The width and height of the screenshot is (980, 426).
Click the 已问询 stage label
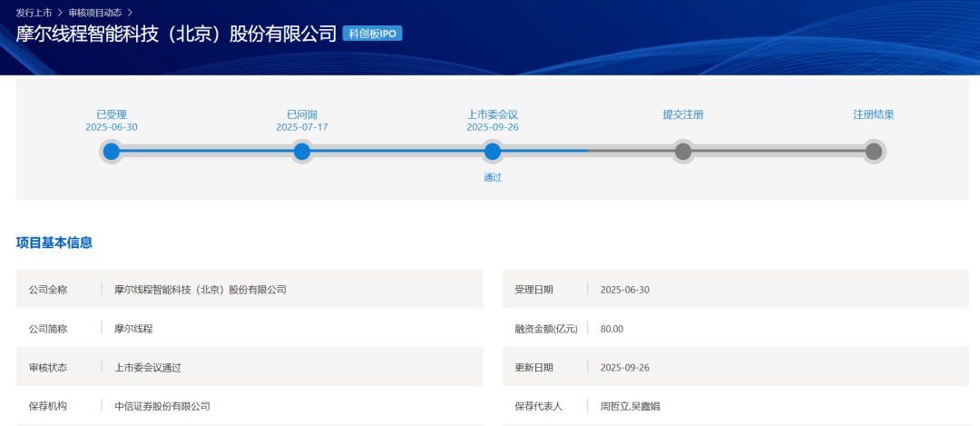click(x=302, y=114)
